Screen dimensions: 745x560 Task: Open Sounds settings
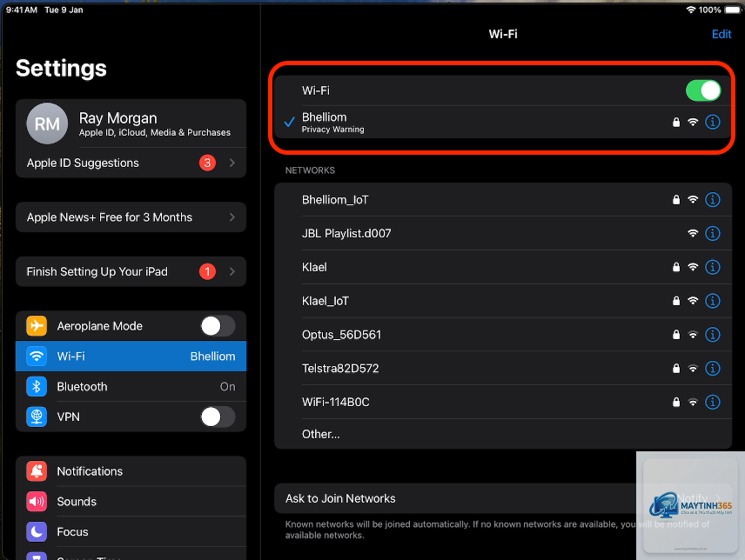tap(131, 502)
